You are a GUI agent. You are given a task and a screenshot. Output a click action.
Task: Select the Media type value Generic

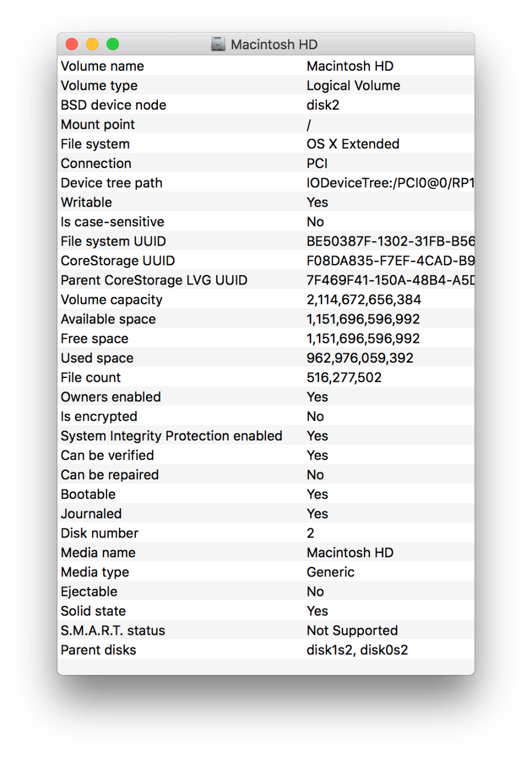point(331,572)
